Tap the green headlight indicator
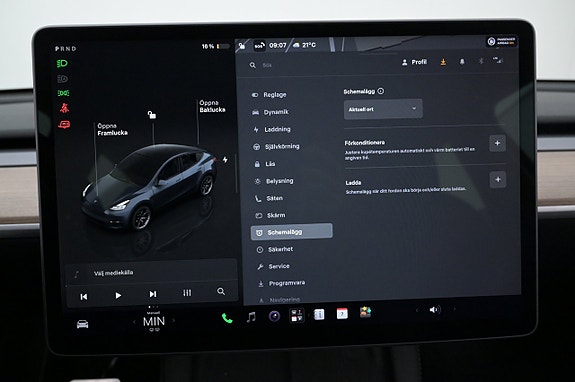The image size is (575, 382). click(62, 63)
